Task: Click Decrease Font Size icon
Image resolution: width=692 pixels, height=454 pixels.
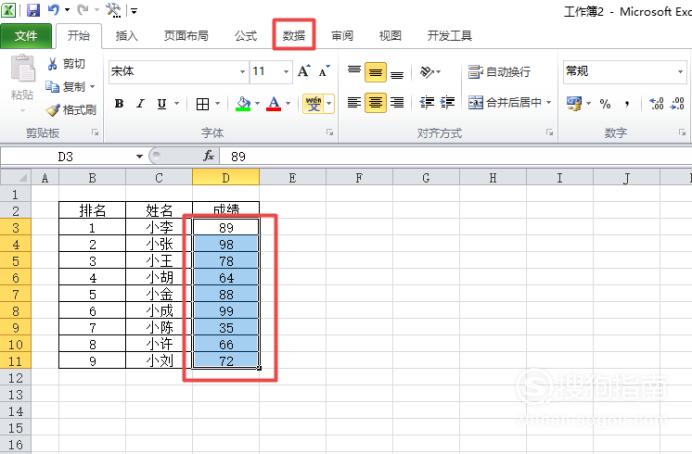Action: 324,71
